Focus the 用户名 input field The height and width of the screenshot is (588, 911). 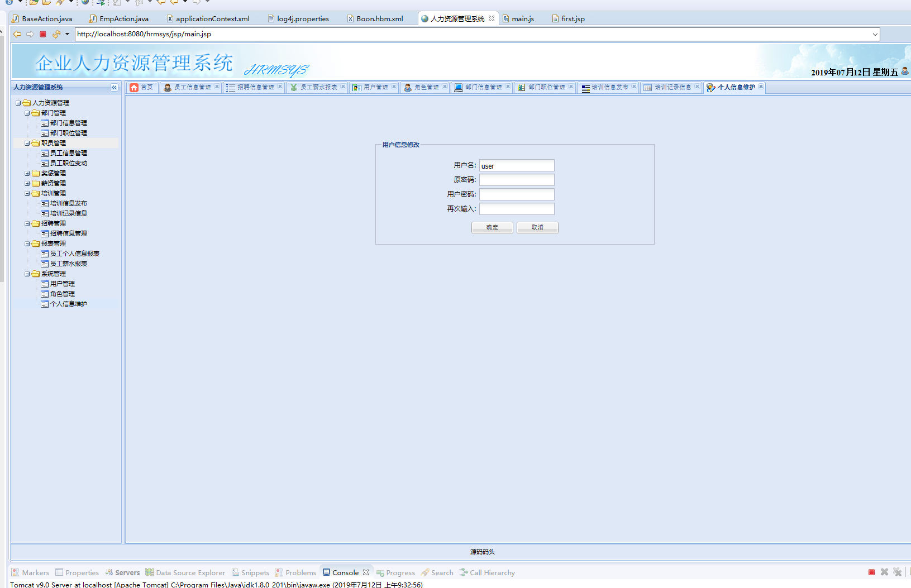pyautogui.click(x=517, y=165)
